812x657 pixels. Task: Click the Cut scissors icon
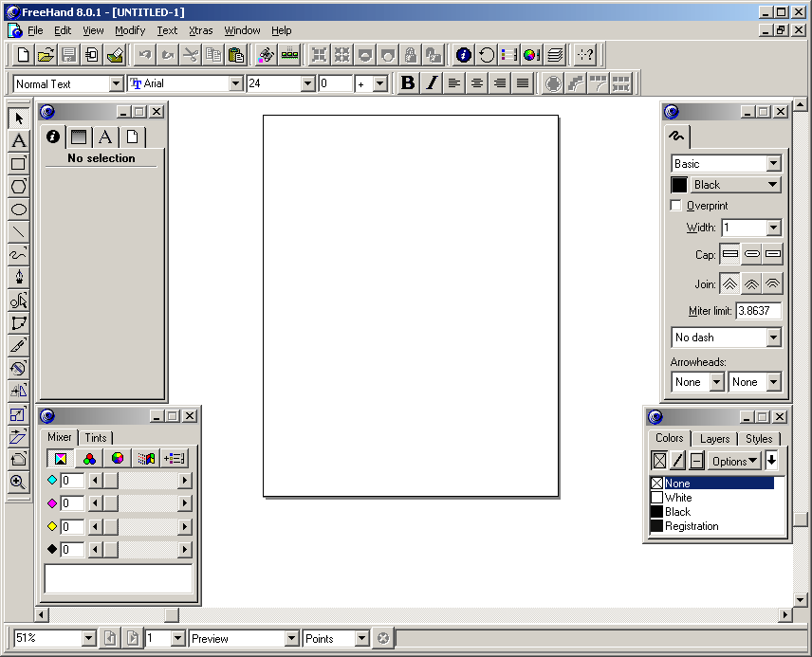tap(191, 54)
